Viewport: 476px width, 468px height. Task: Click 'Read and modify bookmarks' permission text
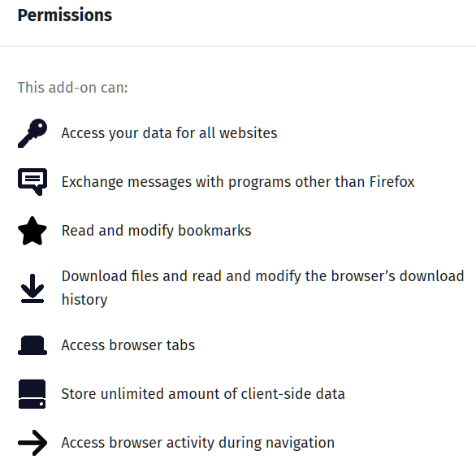pos(156,231)
